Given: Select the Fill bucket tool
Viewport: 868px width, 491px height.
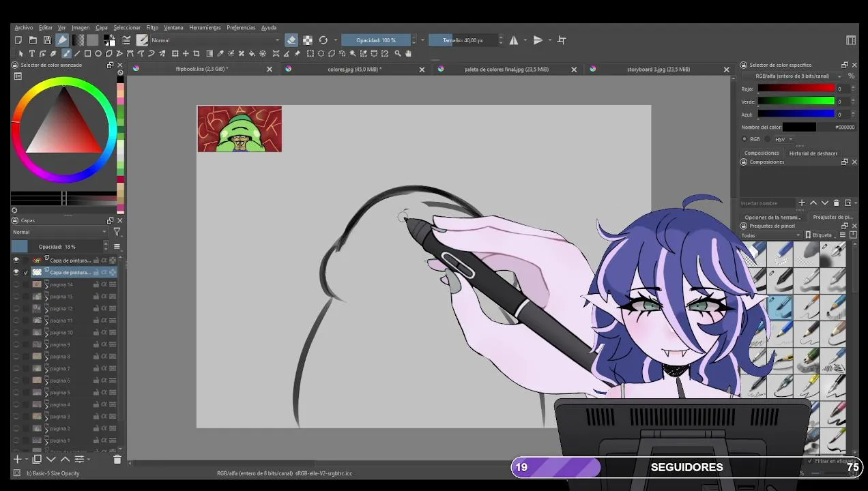Looking at the screenshot, I should point(252,53).
